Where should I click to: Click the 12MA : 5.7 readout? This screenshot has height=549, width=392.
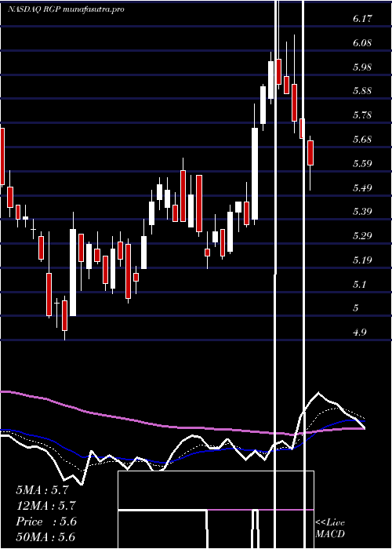click(x=46, y=506)
